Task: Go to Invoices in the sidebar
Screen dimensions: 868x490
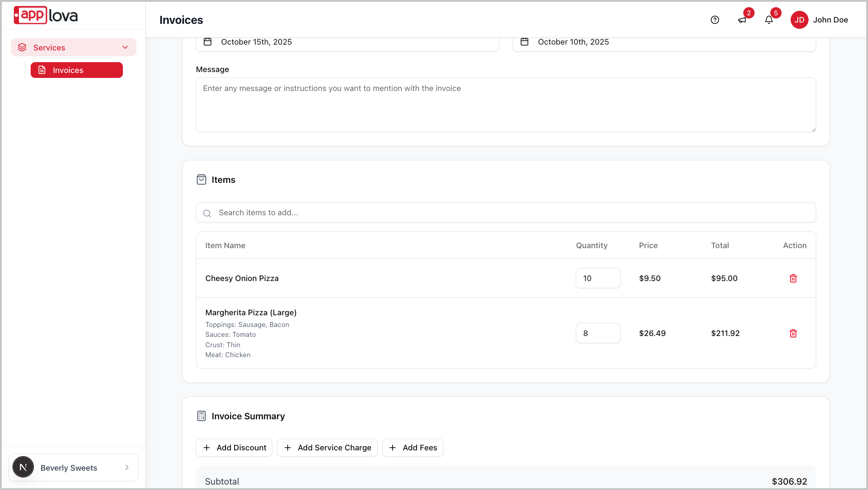Action: [x=77, y=70]
